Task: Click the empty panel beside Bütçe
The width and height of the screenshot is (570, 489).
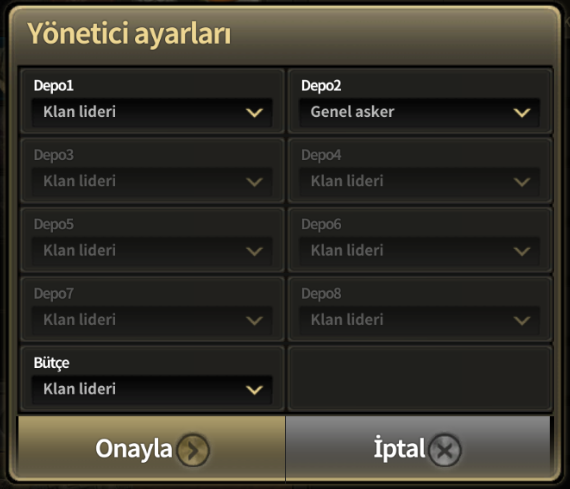Action: (420, 378)
